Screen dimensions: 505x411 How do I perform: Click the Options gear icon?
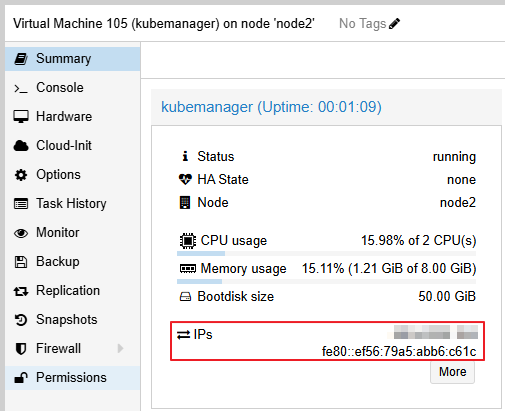click(x=21, y=175)
